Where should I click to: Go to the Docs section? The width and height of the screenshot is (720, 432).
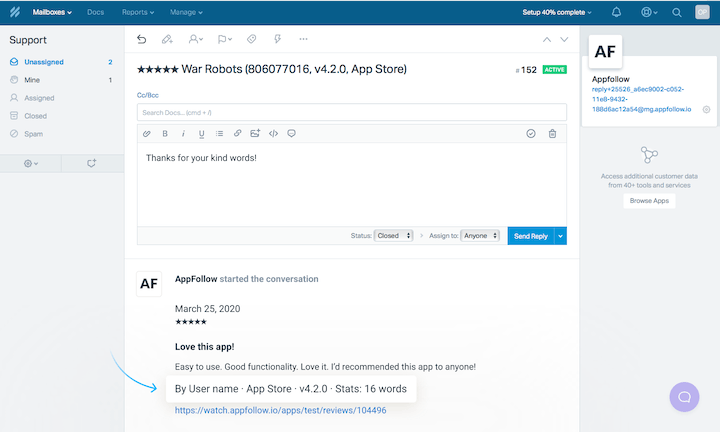coord(96,12)
